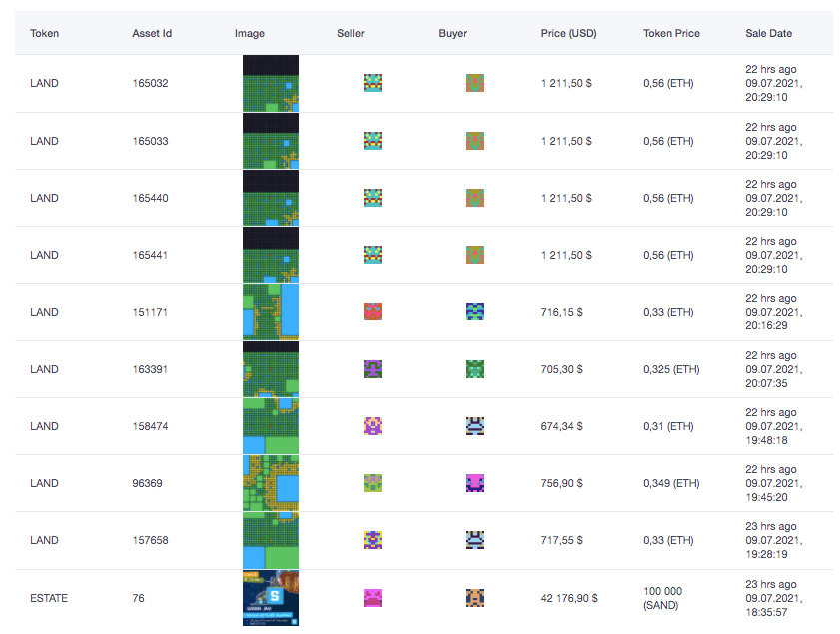Open the red seller avatar for asset 151171
840x634 pixels.
tap(373, 312)
